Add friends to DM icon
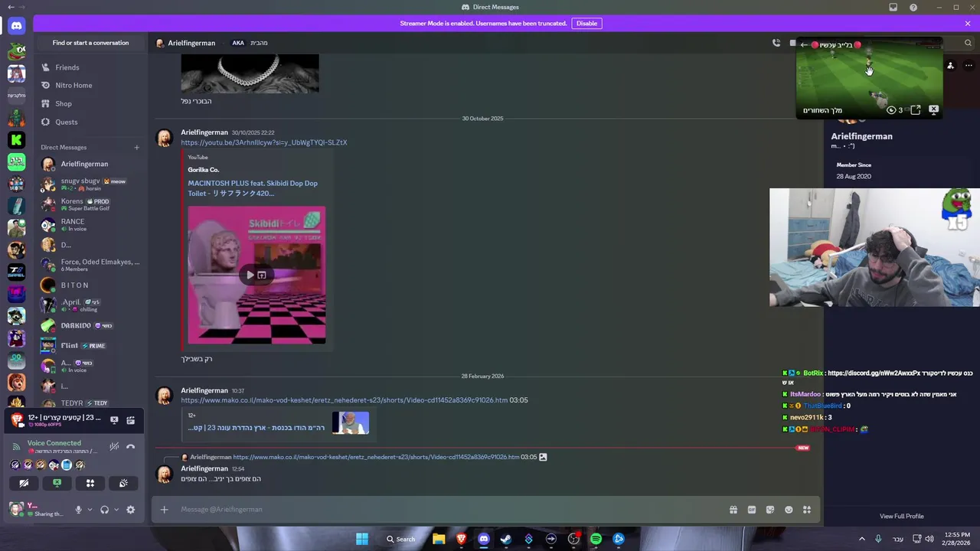The width and height of the screenshot is (980, 551). pyautogui.click(x=950, y=66)
